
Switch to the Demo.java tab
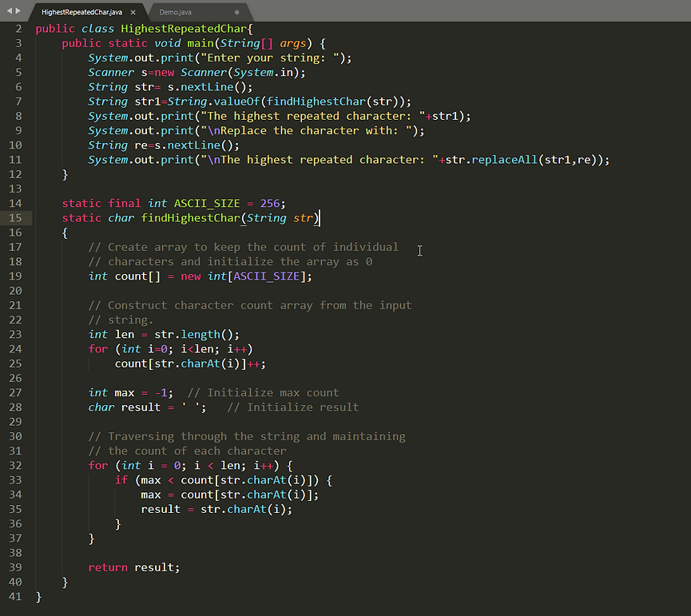click(x=175, y=12)
